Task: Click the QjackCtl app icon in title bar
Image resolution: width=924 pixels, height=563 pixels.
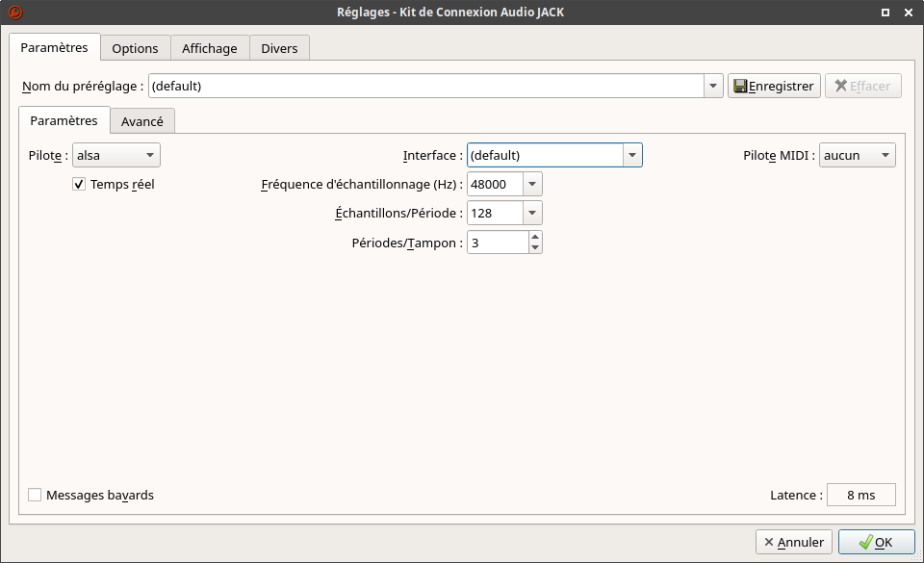Action: (15, 12)
